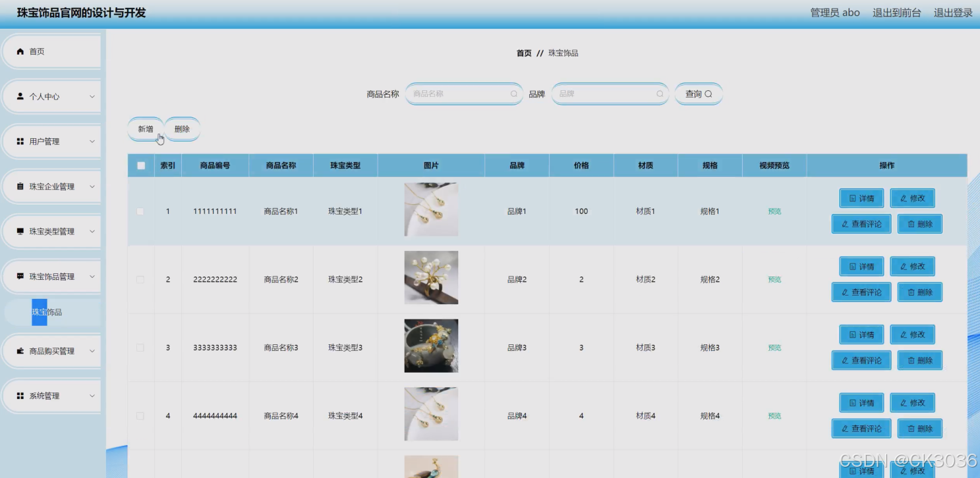Click the person icon beside 个人中心
Viewport: 980px width, 478px height.
coord(20,96)
